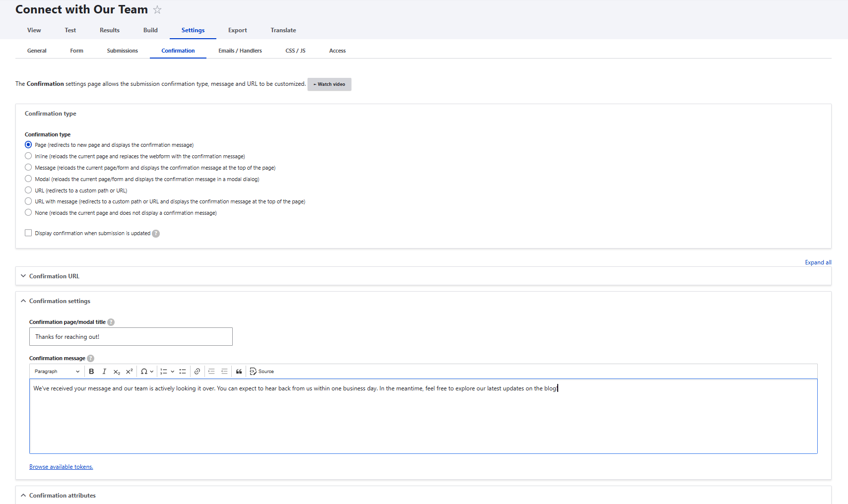Insert a block quote

tap(239, 371)
